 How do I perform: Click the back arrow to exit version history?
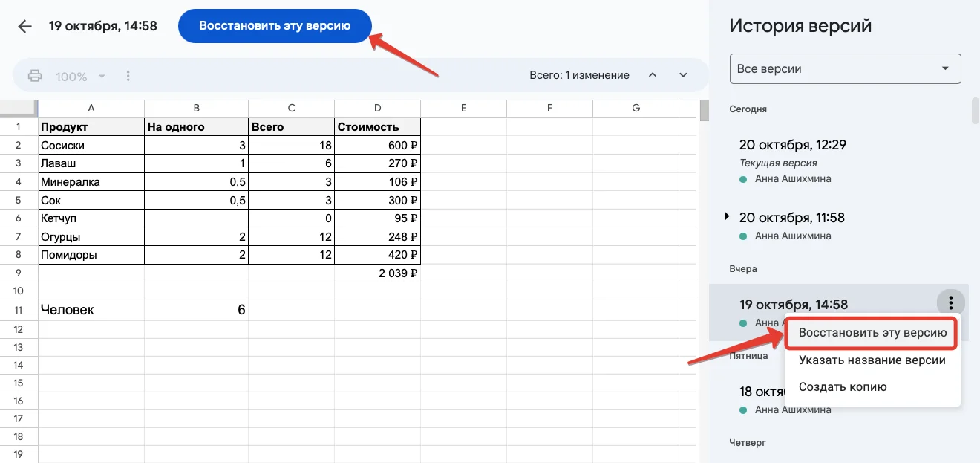(25, 27)
